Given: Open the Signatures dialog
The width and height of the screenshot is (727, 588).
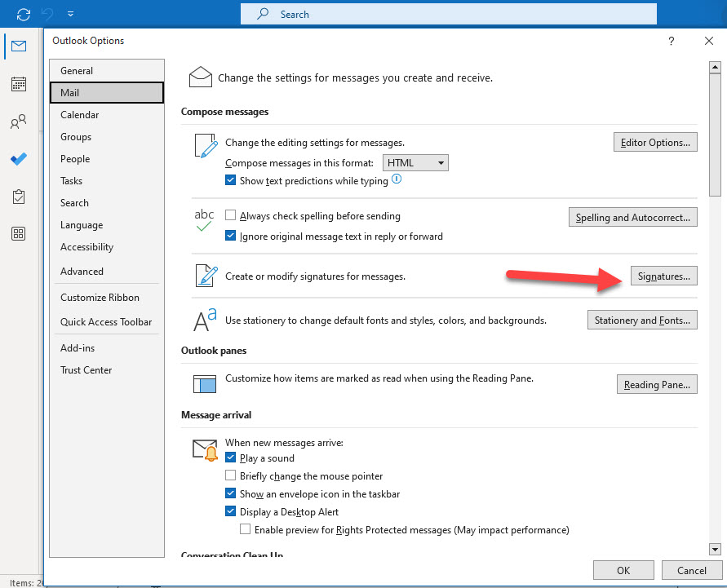Looking at the screenshot, I should [x=663, y=276].
